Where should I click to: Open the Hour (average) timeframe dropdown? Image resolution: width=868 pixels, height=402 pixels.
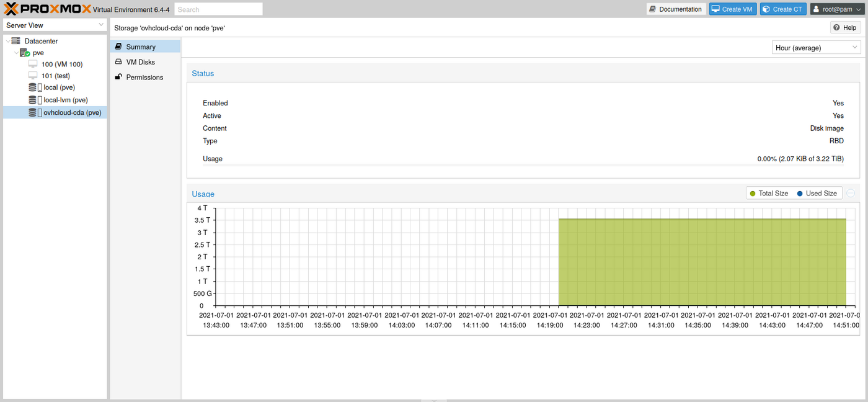(817, 48)
